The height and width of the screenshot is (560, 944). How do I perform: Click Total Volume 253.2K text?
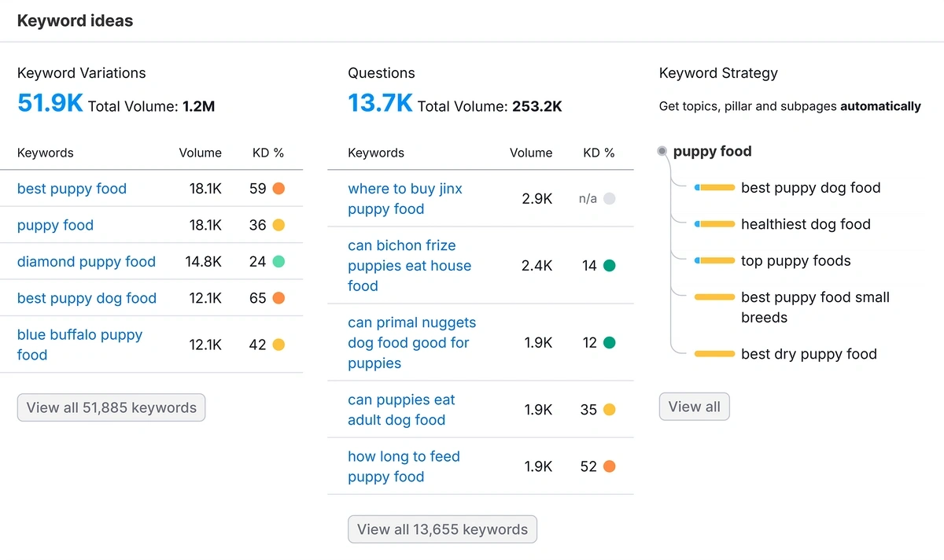(x=489, y=106)
